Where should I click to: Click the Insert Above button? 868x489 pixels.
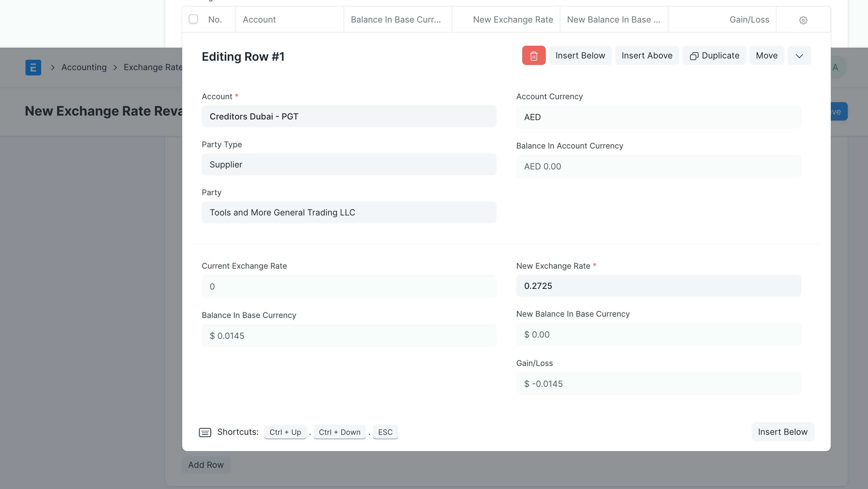pyautogui.click(x=647, y=55)
